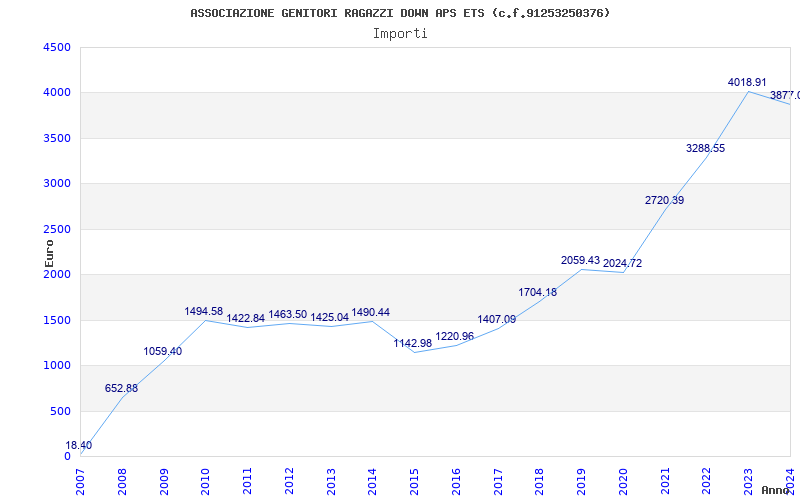Click the 2720.39 data label
The image size is (800, 500).
click(x=664, y=201)
